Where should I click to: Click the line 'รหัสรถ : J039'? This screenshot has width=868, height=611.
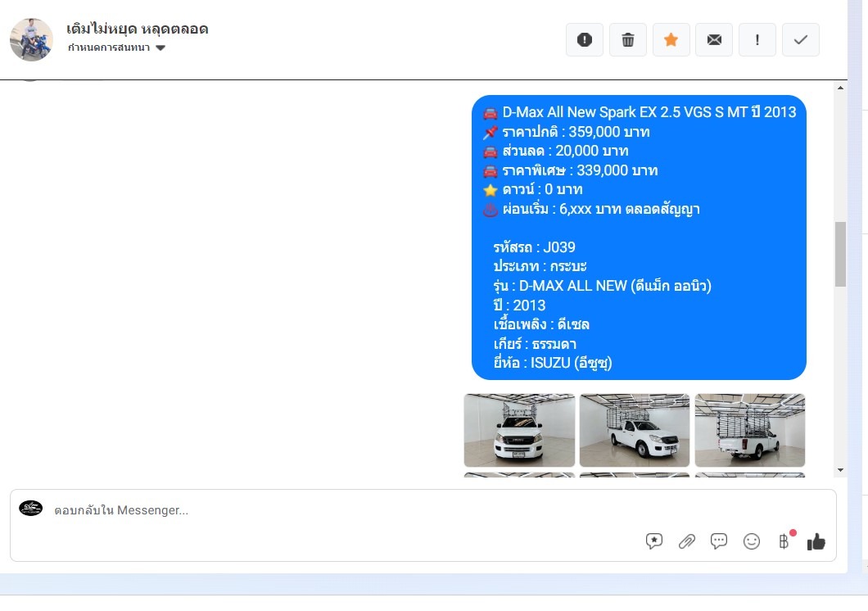(534, 247)
